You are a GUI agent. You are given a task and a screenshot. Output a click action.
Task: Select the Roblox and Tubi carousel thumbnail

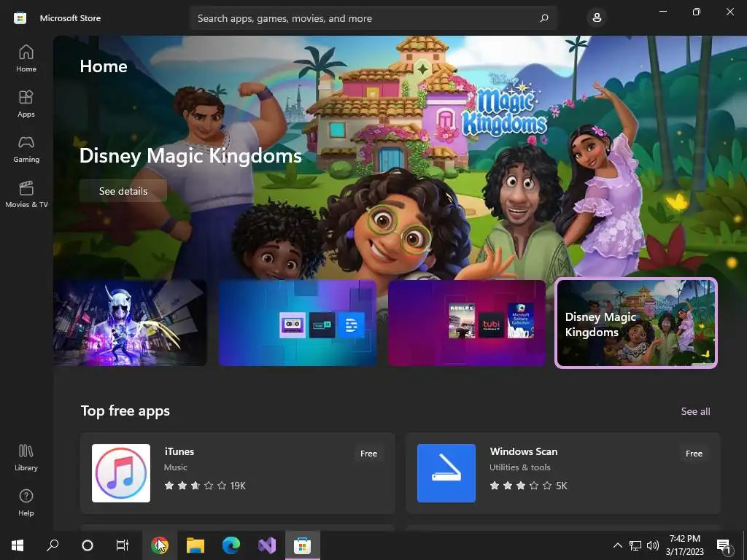coord(467,323)
